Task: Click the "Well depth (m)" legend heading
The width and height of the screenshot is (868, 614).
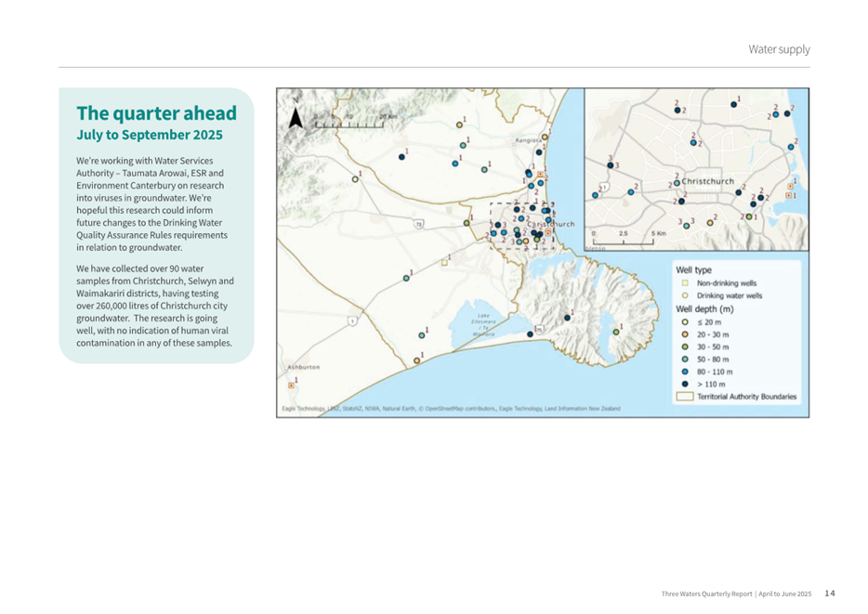Action: [x=704, y=308]
